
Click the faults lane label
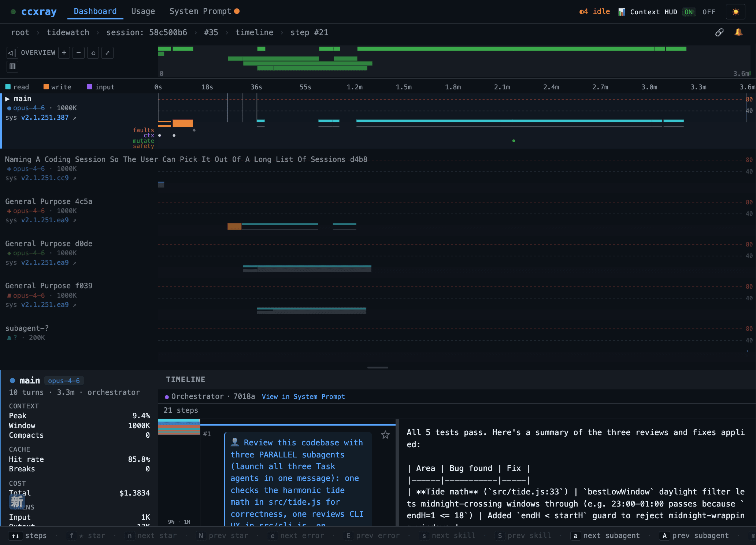[x=144, y=130]
